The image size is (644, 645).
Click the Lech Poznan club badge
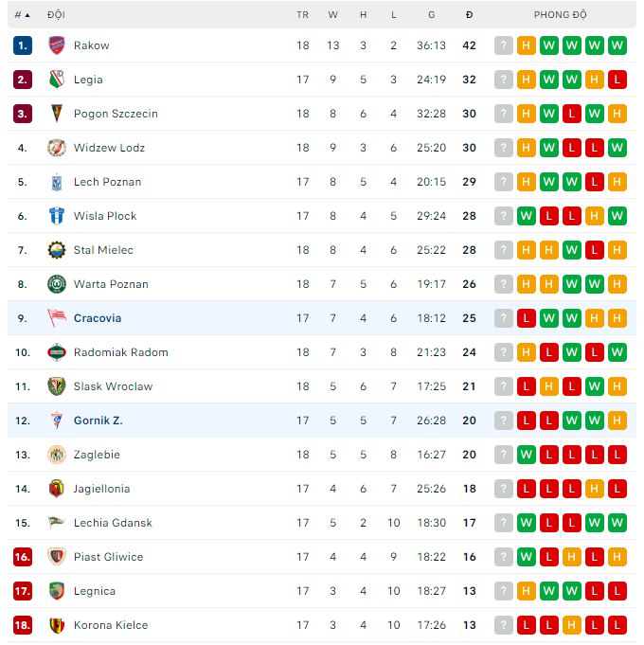coord(56,182)
